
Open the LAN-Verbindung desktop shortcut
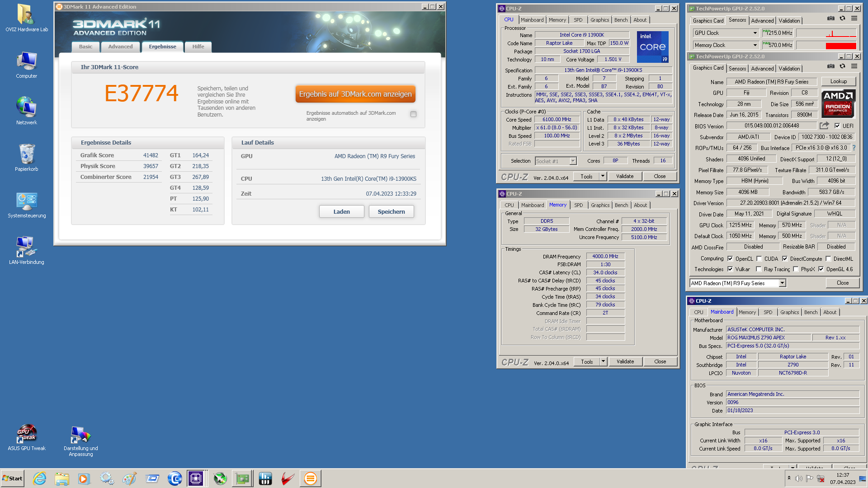pos(26,251)
